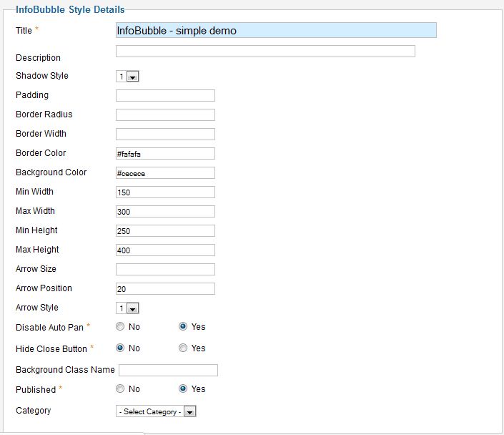Click the Description input field
This screenshot has width=504, height=435.
tap(265, 52)
